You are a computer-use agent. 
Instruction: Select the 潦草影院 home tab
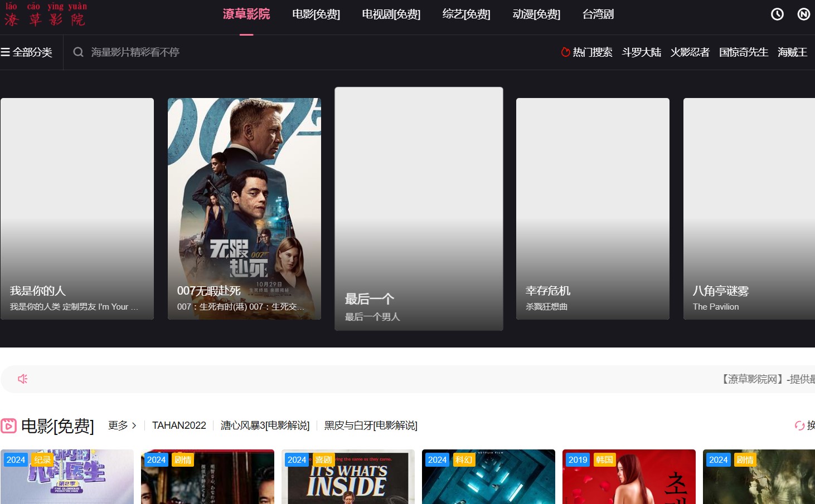coord(246,14)
